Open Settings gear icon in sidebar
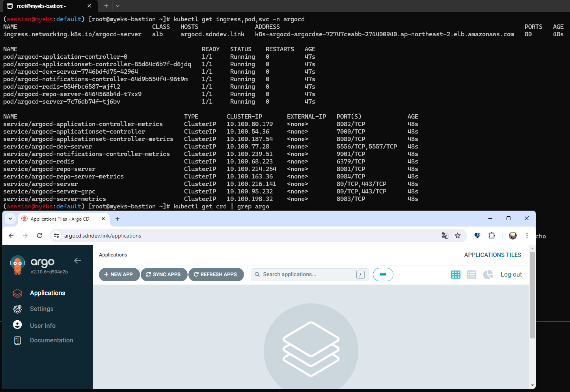 (17, 309)
